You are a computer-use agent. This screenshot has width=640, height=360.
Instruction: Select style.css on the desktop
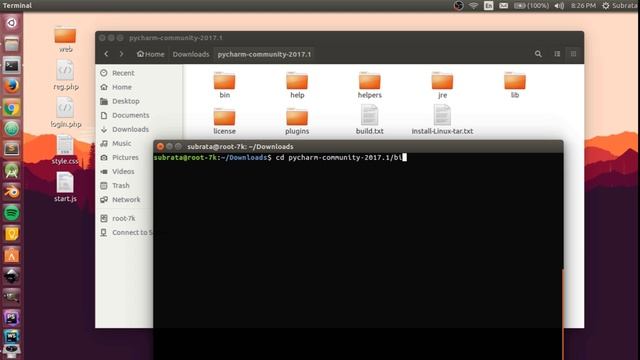[65, 150]
